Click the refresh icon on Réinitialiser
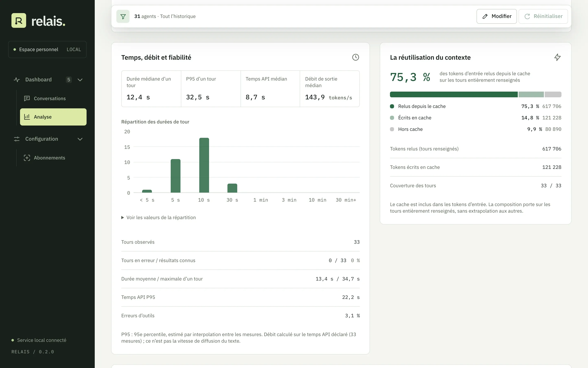 point(527,16)
